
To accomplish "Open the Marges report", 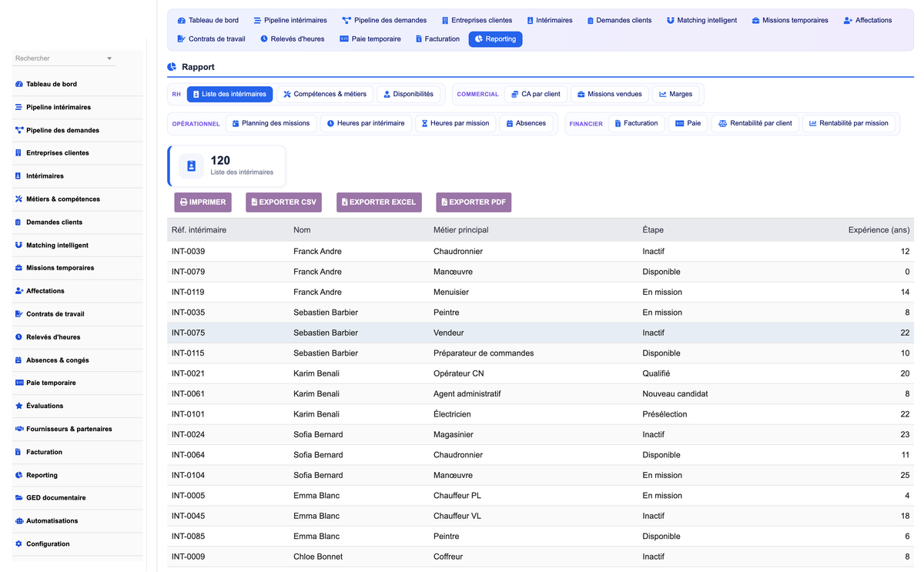I will click(675, 94).
